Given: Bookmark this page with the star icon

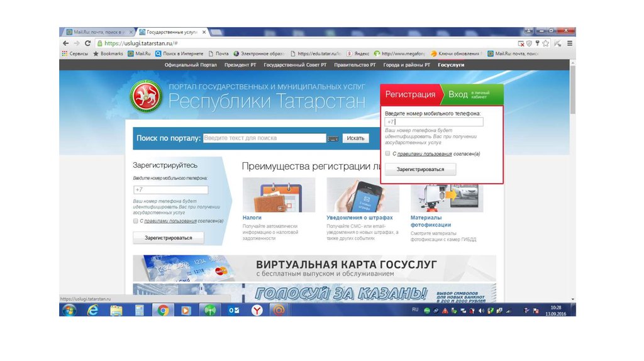Looking at the screenshot, I should coord(545,43).
